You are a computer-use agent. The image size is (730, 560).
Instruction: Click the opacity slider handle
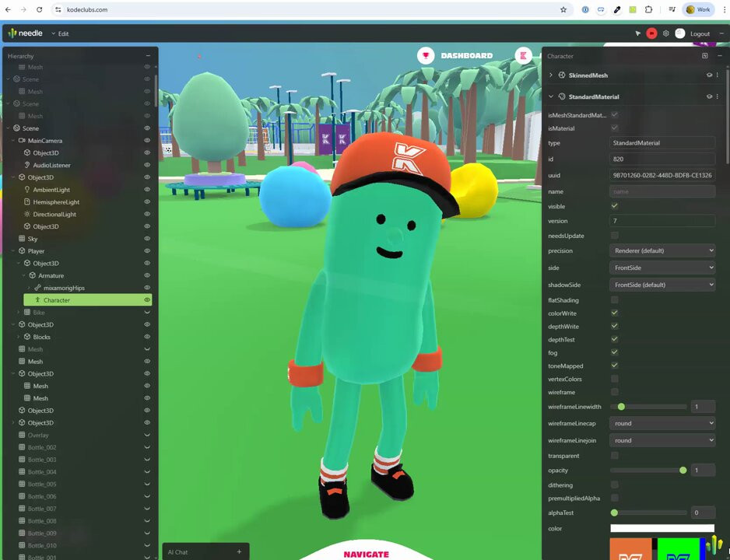pyautogui.click(x=683, y=471)
